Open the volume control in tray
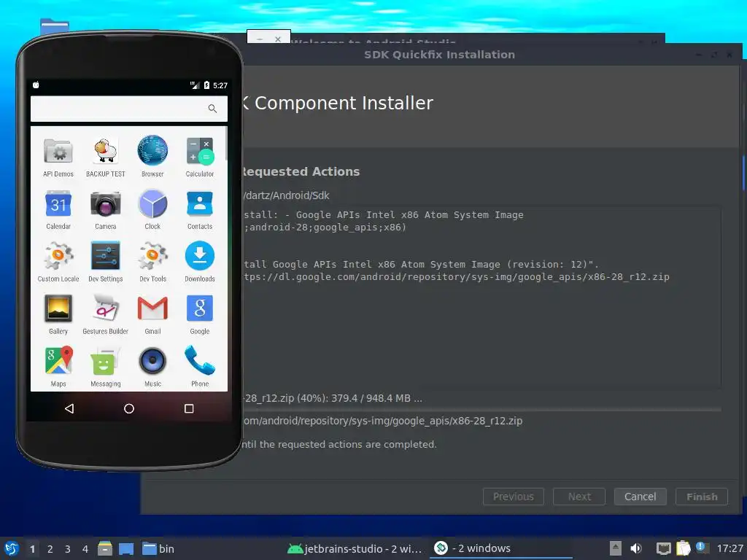The image size is (747, 560). tap(636, 548)
